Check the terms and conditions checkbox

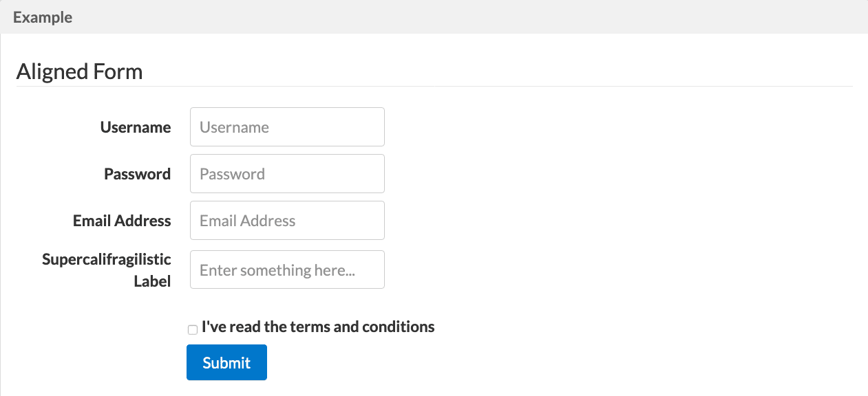(x=193, y=329)
